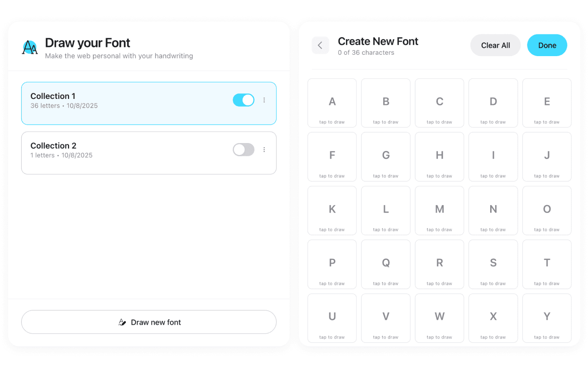Tap the letter T tile to draw

pos(547,264)
